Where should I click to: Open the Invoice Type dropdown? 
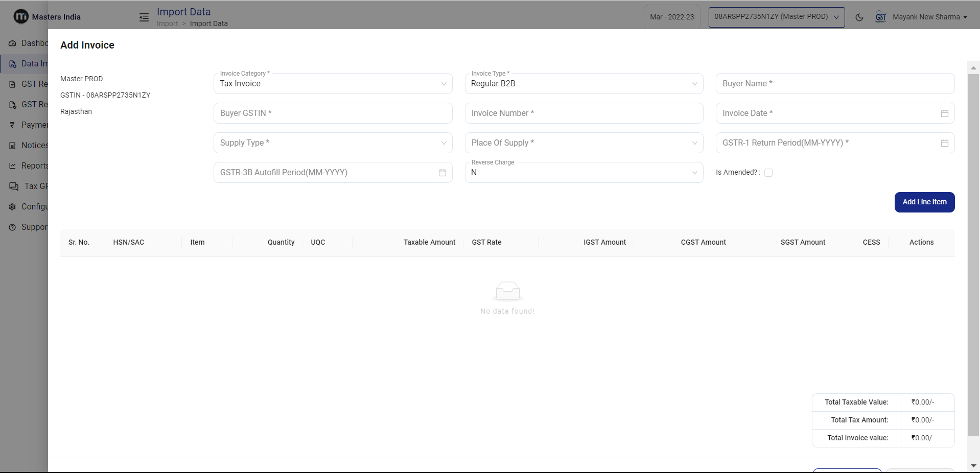coord(584,84)
